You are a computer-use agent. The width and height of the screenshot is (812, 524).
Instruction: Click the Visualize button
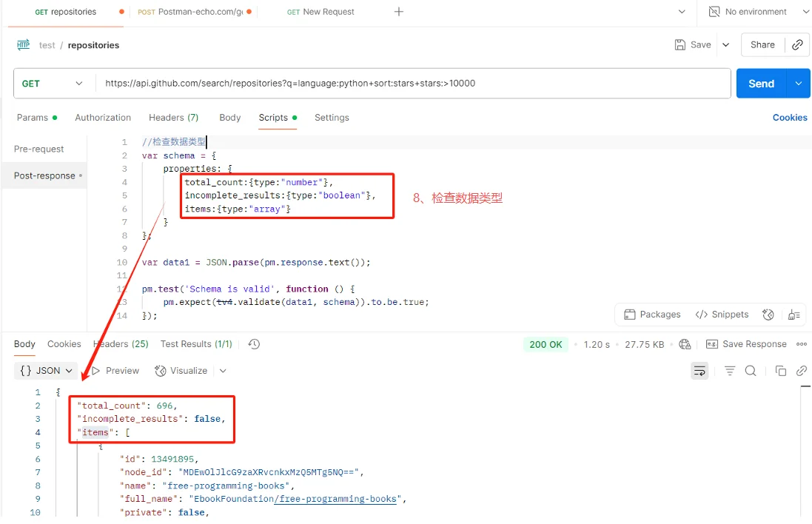click(x=181, y=371)
